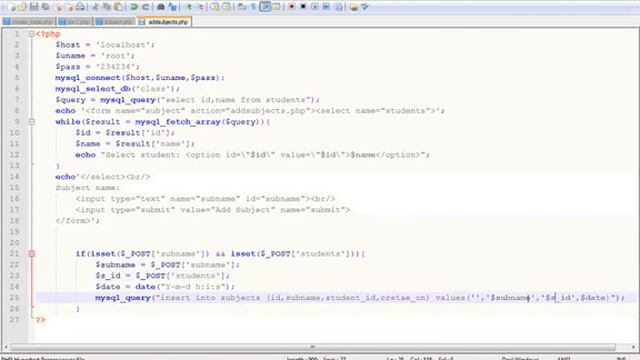This screenshot has width=640, height=360.
Task: Zoom out of the editor text
Action: pyautogui.click(x=201, y=7)
